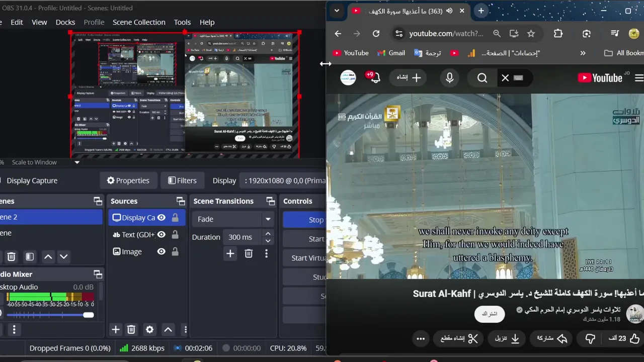Image resolution: width=644 pixels, height=362 pixels.
Task: Open the Gmail bookmark
Action: pos(390,53)
